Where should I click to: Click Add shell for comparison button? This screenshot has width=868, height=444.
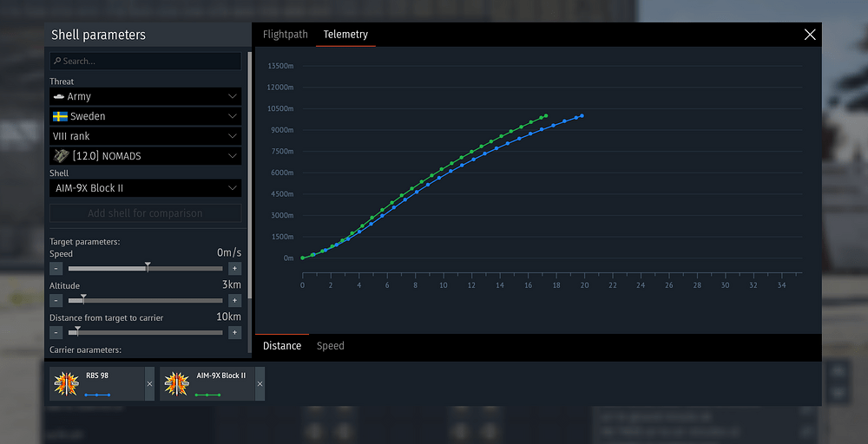point(146,213)
